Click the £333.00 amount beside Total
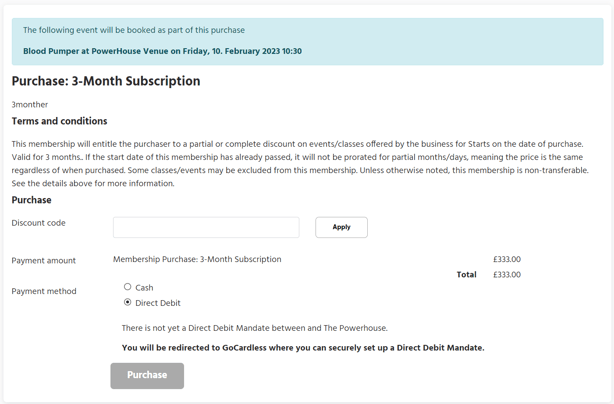The image size is (614, 404). 506,274
